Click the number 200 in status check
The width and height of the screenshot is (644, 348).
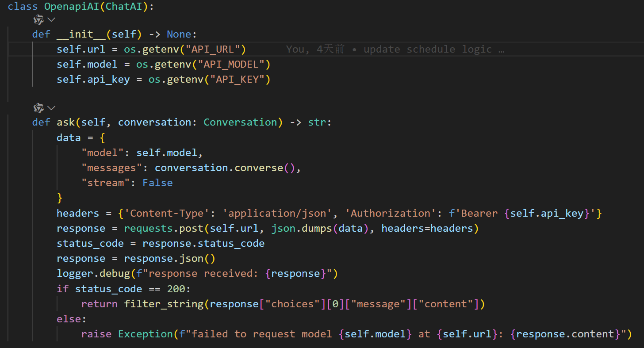pos(176,289)
